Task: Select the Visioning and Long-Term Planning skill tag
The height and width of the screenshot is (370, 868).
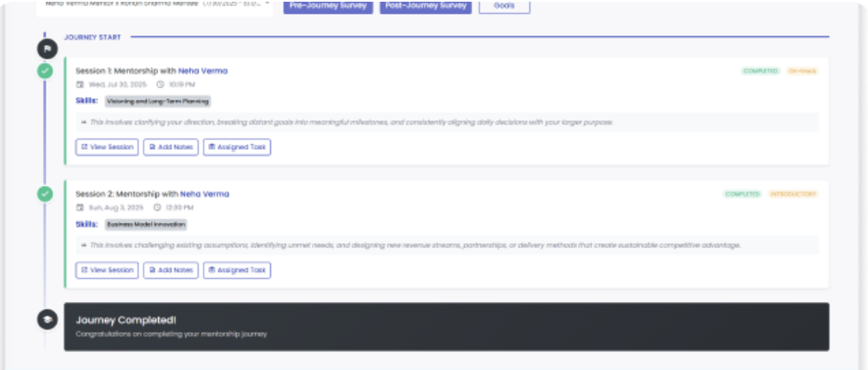Action: tap(158, 102)
